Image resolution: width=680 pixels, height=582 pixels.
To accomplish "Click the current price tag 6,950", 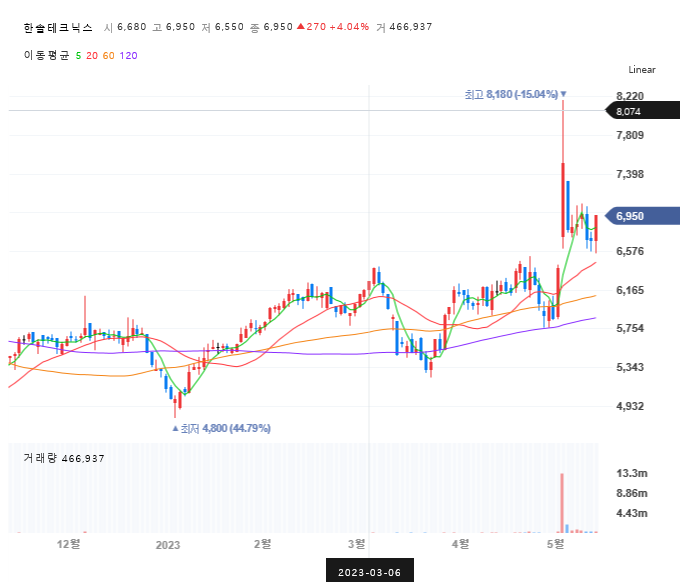I will [642, 216].
